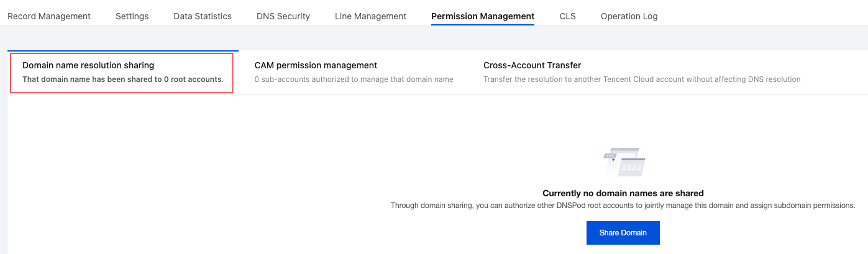The width and height of the screenshot is (868, 254).
Task: Switch to the Cross-Account Transfer section
Action: point(532,65)
